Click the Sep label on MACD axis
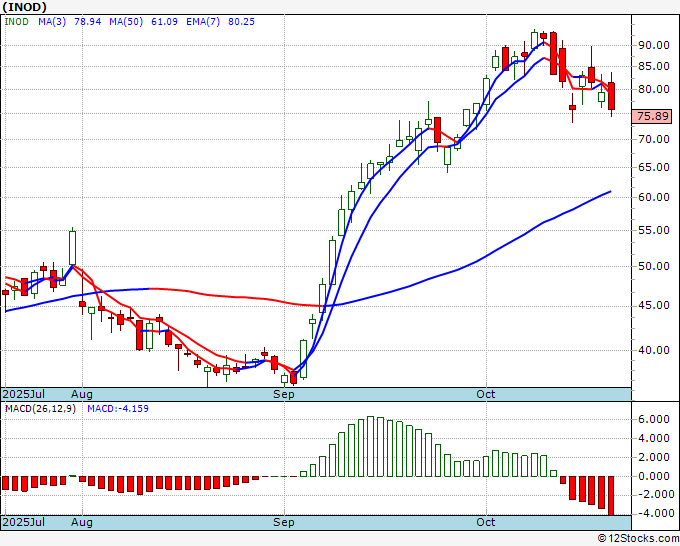 point(284,522)
